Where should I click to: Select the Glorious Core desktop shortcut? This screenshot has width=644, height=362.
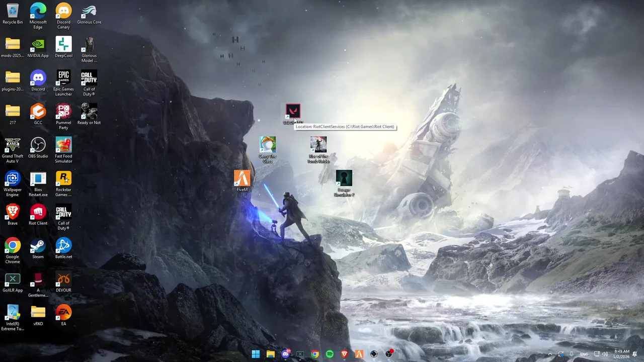[89, 14]
